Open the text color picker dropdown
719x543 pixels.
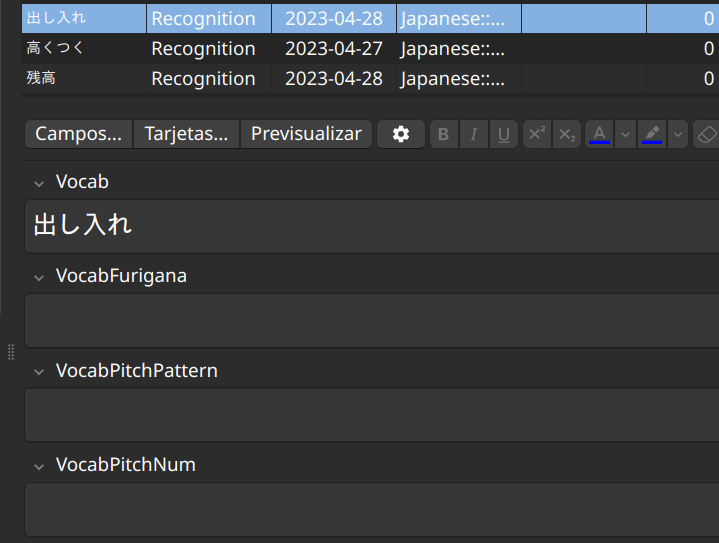(x=625, y=134)
